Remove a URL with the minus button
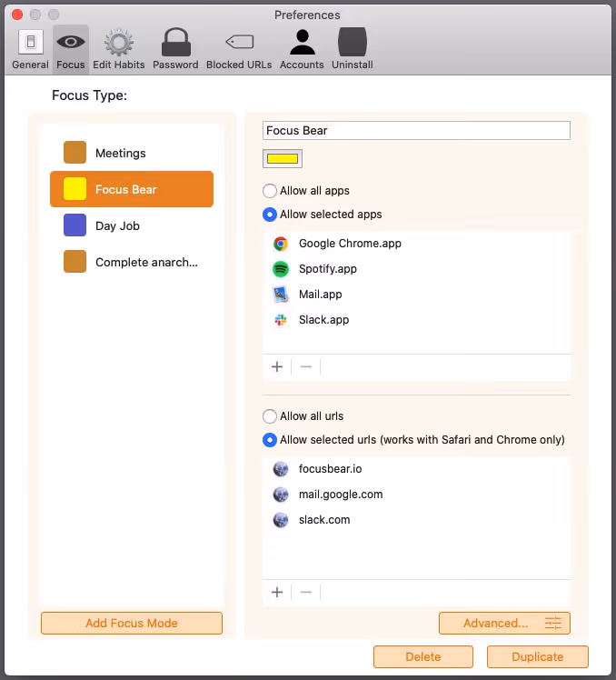 pyautogui.click(x=306, y=593)
